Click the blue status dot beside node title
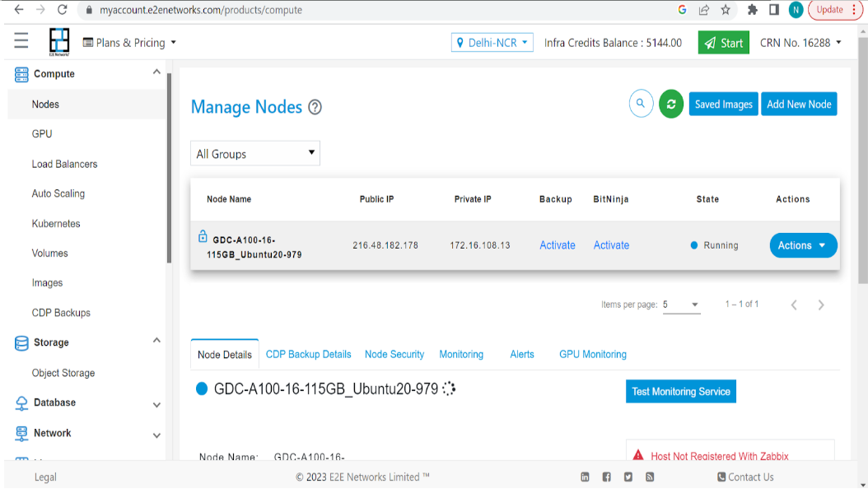Screen dimensions: 868x503 pos(202,389)
